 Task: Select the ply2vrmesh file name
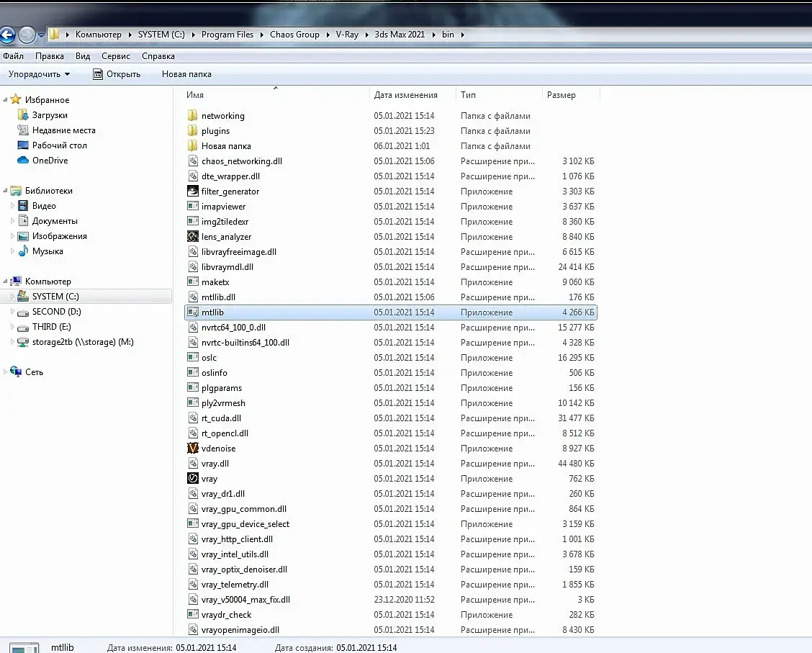click(x=223, y=403)
